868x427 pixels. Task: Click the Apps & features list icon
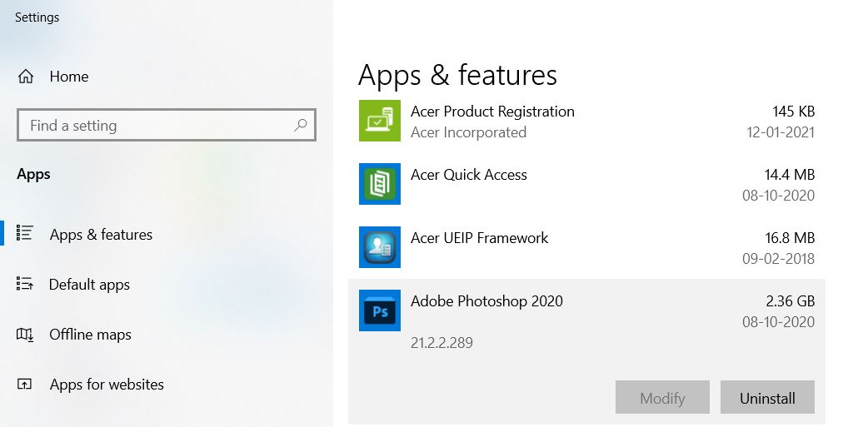pyautogui.click(x=25, y=233)
